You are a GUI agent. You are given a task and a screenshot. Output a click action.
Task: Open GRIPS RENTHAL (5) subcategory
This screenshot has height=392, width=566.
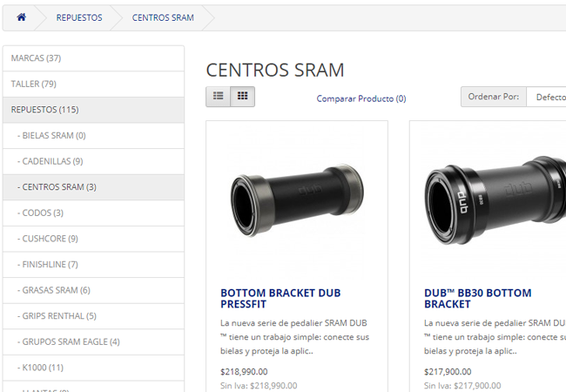coord(93,316)
